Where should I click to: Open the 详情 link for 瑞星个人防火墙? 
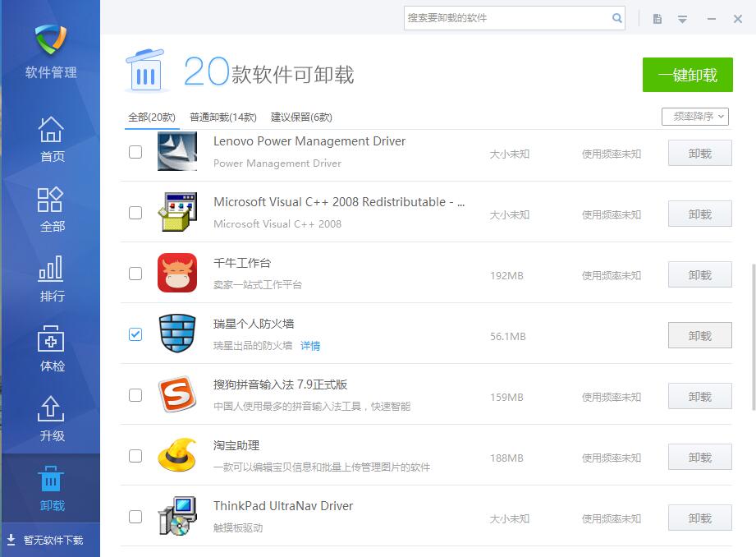310,346
